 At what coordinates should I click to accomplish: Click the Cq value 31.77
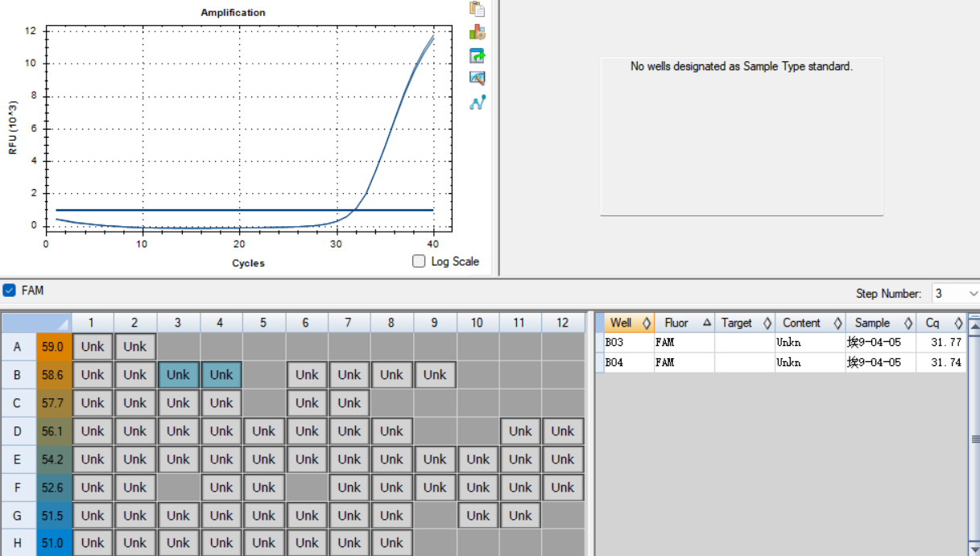945,343
